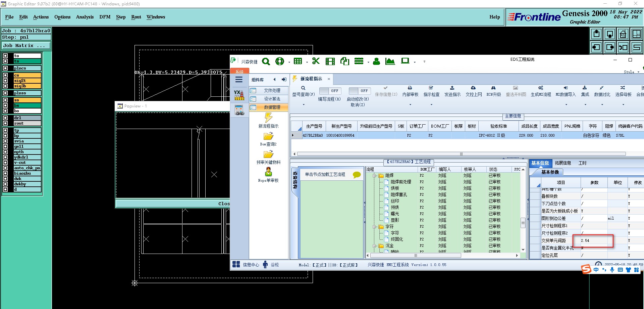Click the film strip icon in EDS toolbar
The width and height of the screenshot is (644, 309).
(330, 61)
